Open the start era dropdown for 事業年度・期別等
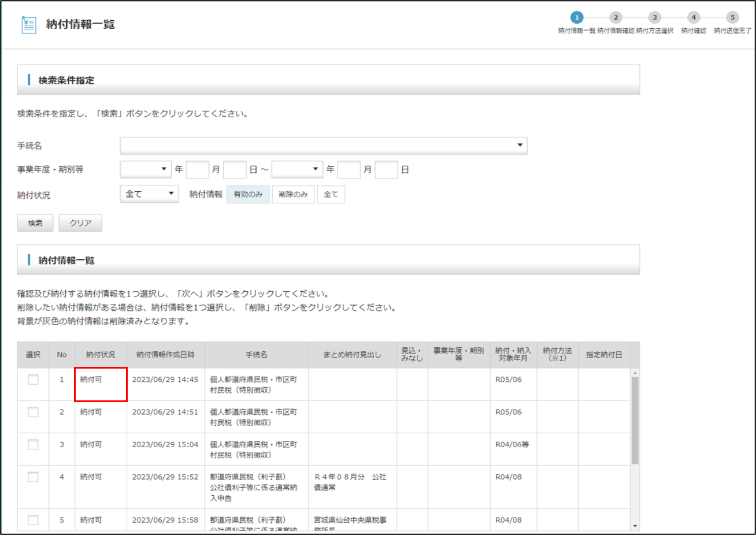Image resolution: width=756 pixels, height=535 pixels. tap(146, 169)
